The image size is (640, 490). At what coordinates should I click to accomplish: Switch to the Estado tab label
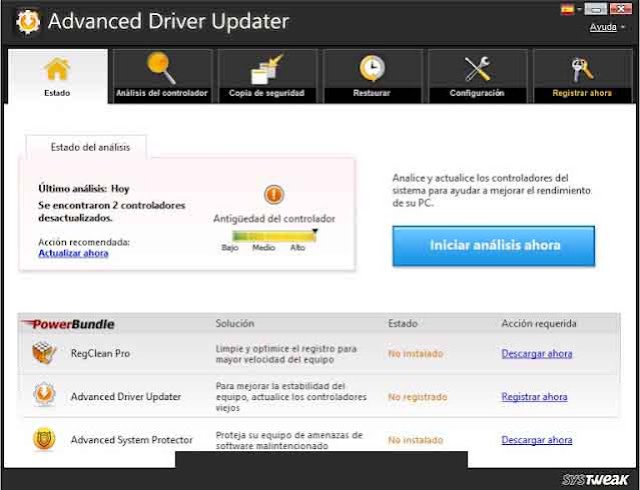pos(57,93)
